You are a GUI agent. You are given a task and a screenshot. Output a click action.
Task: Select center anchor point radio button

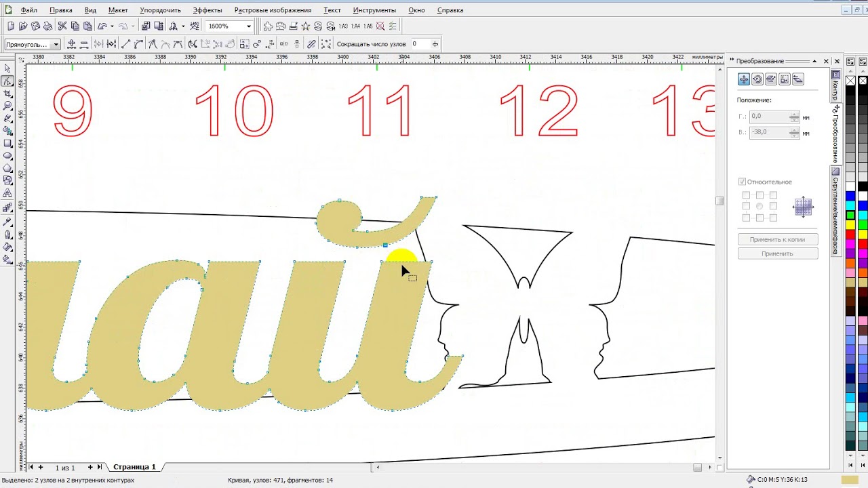759,206
